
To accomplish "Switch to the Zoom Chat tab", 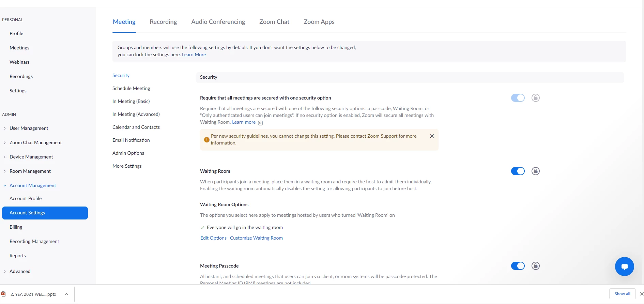I will [x=274, y=22].
